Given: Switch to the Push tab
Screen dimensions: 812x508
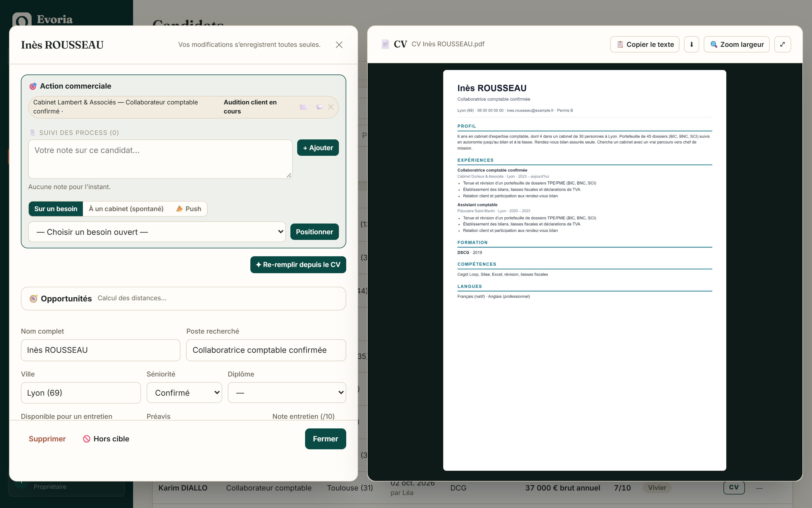Looking at the screenshot, I should point(189,209).
